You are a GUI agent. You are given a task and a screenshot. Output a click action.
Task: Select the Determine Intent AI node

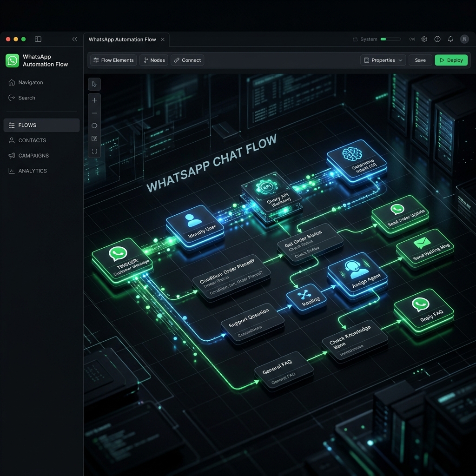tap(357, 162)
